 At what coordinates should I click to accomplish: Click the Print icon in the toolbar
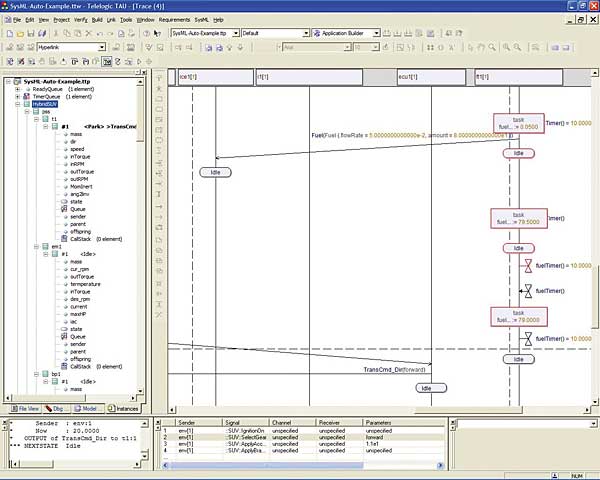131,34
